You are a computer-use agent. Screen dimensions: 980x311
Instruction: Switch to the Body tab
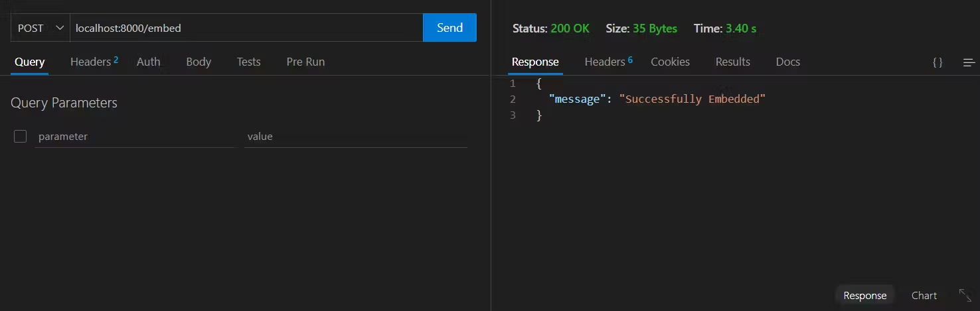pos(199,62)
